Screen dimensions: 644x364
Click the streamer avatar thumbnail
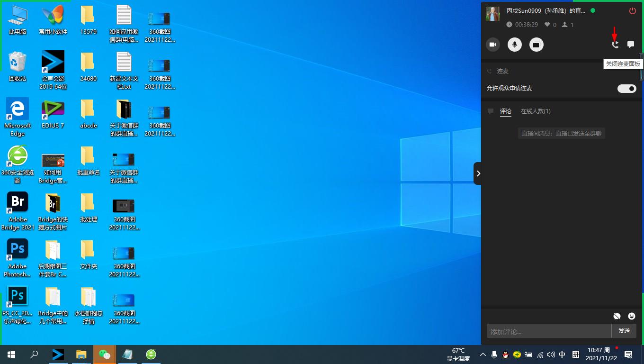493,14
